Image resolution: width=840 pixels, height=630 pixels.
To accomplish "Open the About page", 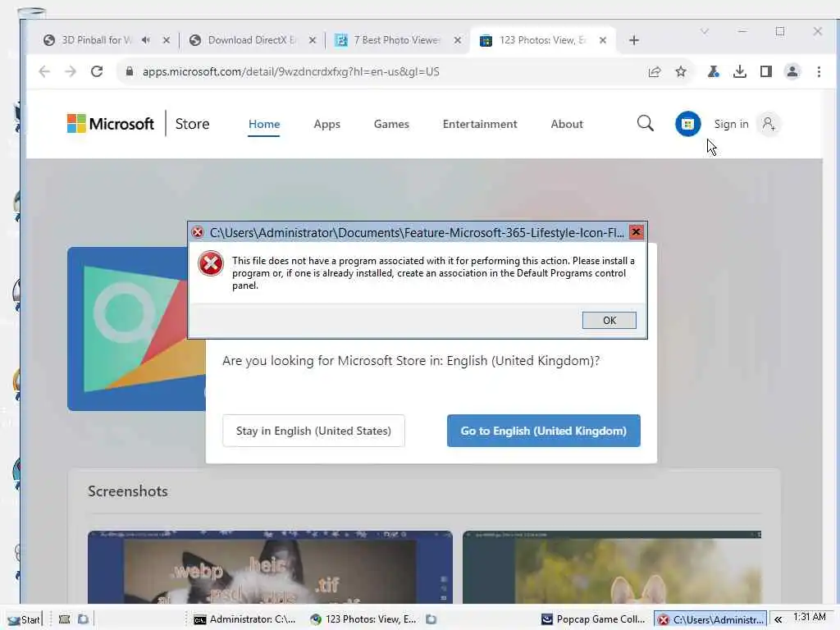I will [x=567, y=125].
